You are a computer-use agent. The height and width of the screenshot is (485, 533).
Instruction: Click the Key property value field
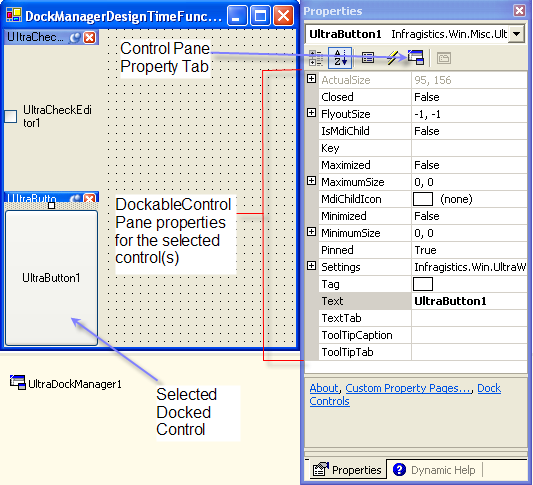pos(469,148)
